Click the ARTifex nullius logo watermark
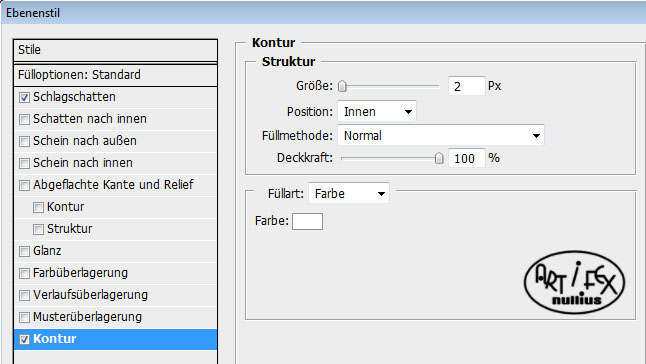The height and width of the screenshot is (364, 646). click(574, 282)
